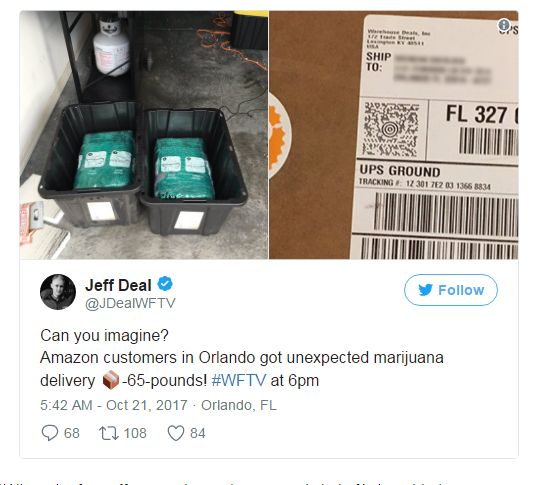The height and width of the screenshot is (485, 539).
Task: Click the tweet text body
Action: 242,358
